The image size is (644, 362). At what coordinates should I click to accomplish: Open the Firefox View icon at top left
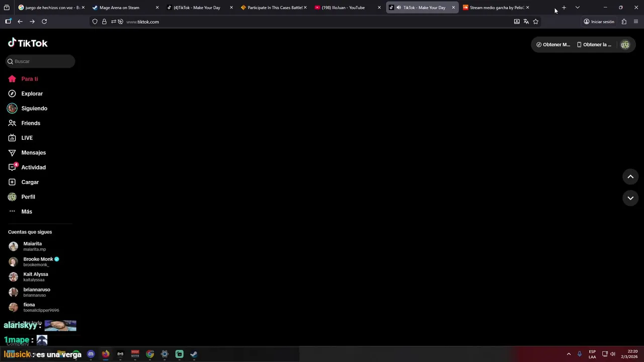click(7, 8)
